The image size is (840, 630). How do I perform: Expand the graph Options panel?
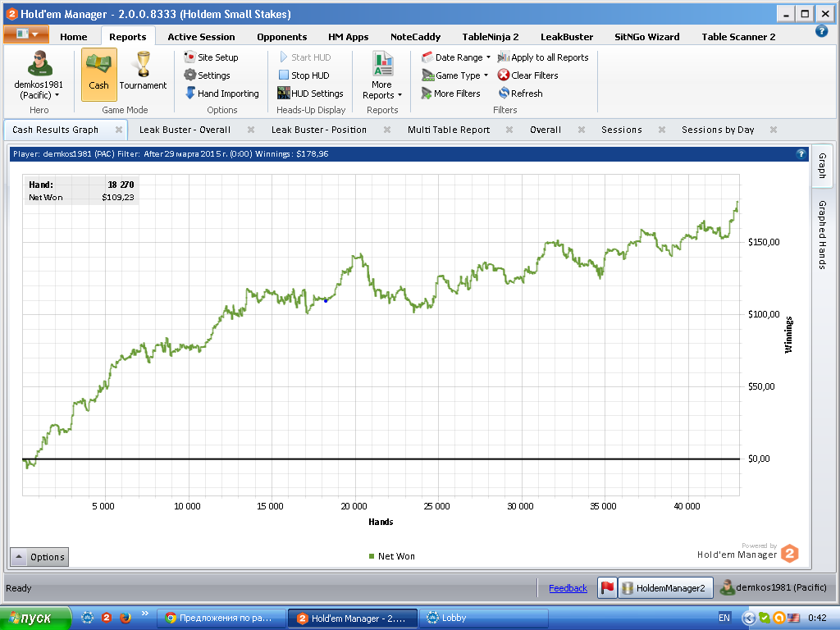pyautogui.click(x=39, y=557)
